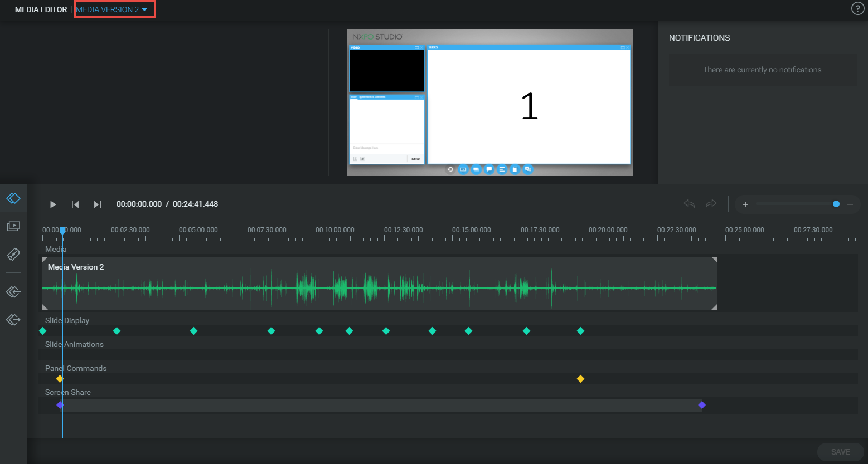This screenshot has width=868, height=464.
Task: Click the import arrow-left sidebar icon
Action: (13, 291)
